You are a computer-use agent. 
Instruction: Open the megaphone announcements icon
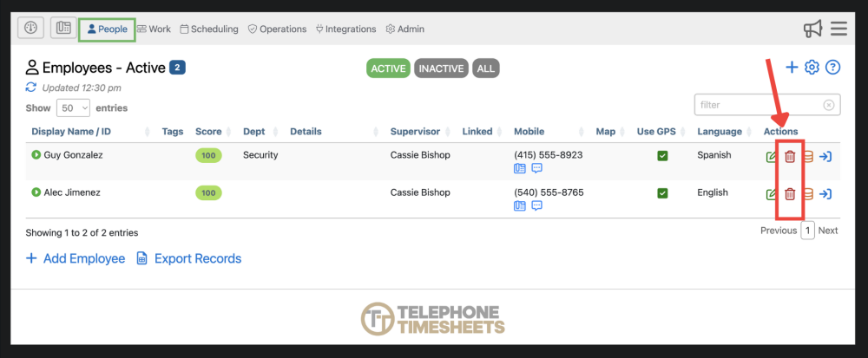812,29
